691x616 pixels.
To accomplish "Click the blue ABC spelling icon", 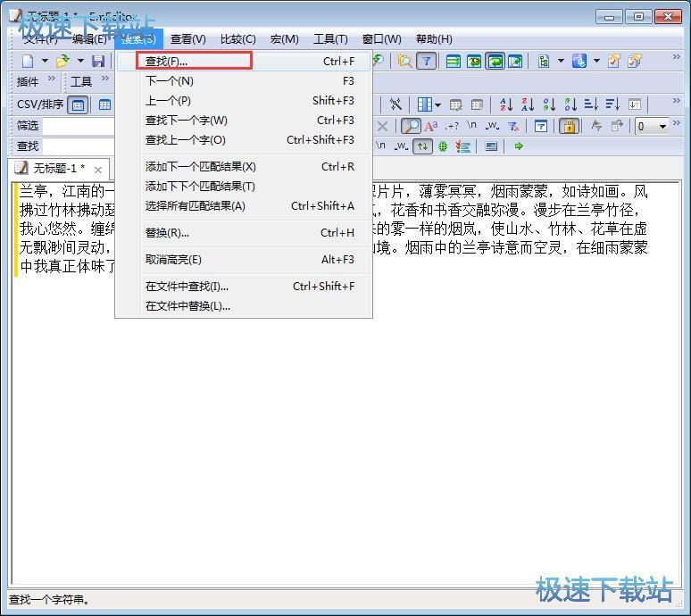I will pyautogui.click(x=579, y=61).
